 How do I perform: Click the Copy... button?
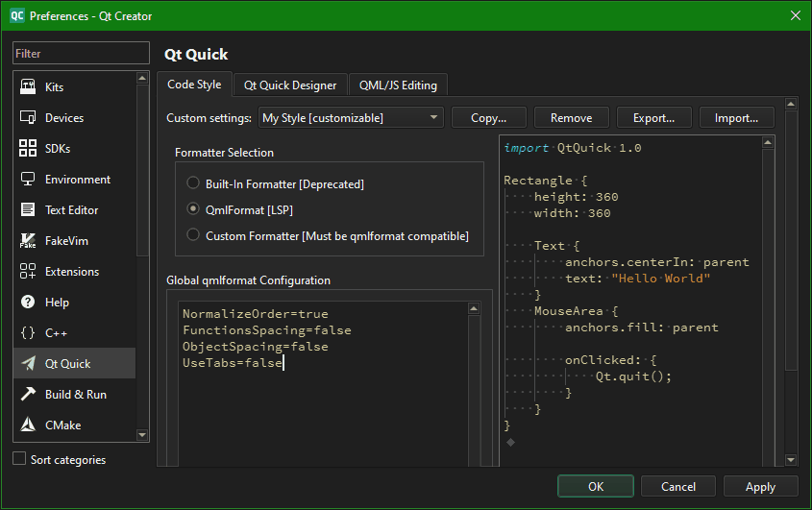click(489, 118)
